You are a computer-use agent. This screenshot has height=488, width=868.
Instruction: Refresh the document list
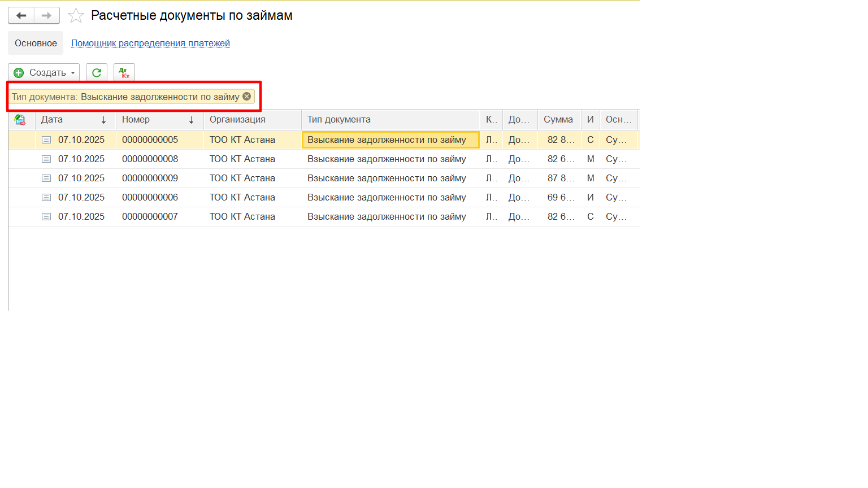pos(97,72)
